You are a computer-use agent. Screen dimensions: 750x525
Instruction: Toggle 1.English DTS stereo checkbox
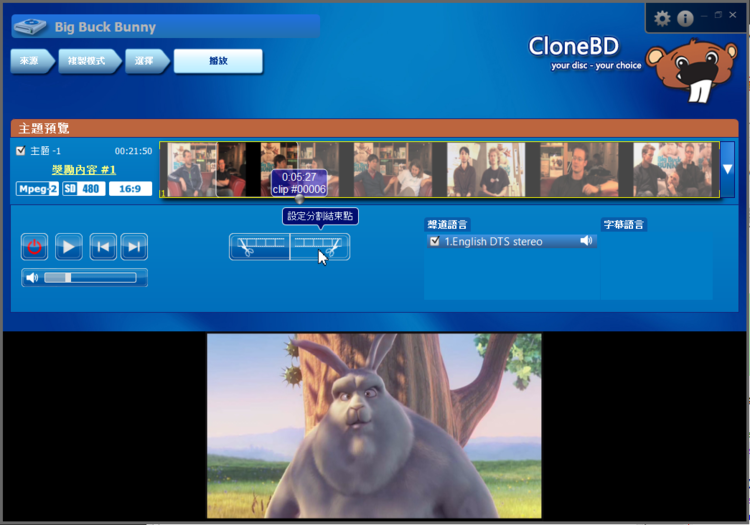(434, 241)
